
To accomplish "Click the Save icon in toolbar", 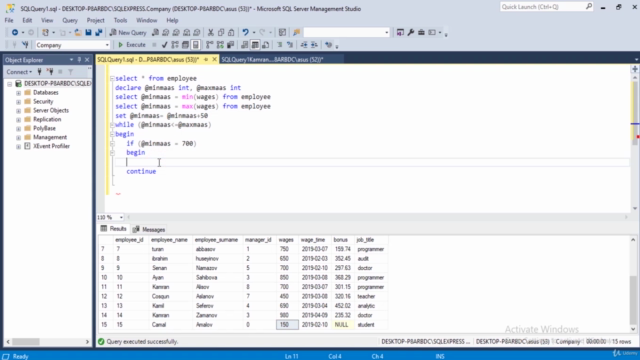I will click(x=88, y=32).
